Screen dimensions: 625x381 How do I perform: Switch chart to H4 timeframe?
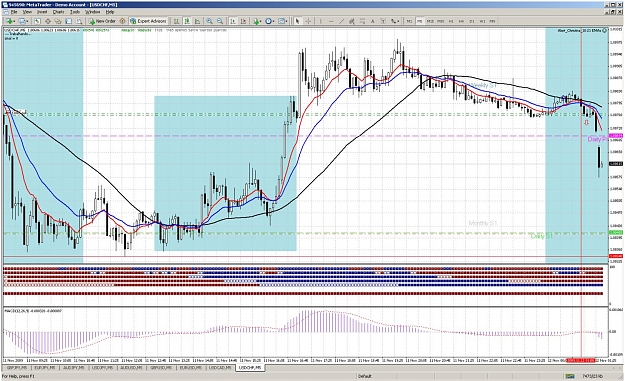462,21
